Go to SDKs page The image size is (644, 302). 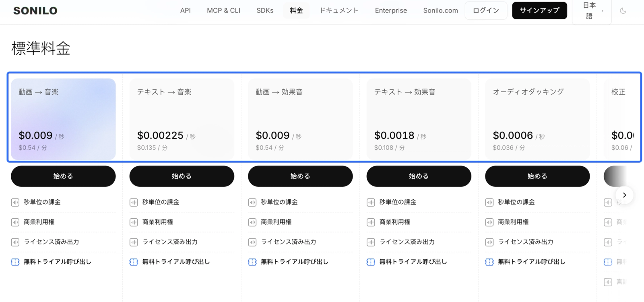point(265,10)
